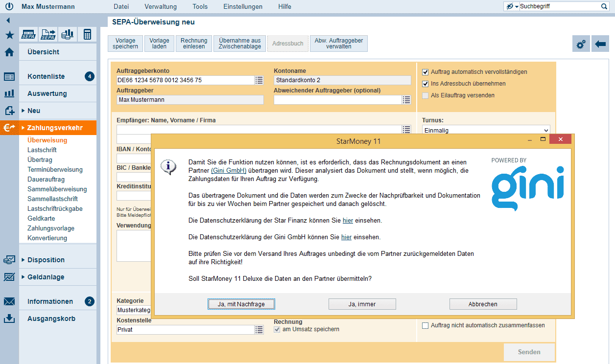Screen dimensions: 615x364
Task: Click the Vorlage laden button
Action: point(160,44)
